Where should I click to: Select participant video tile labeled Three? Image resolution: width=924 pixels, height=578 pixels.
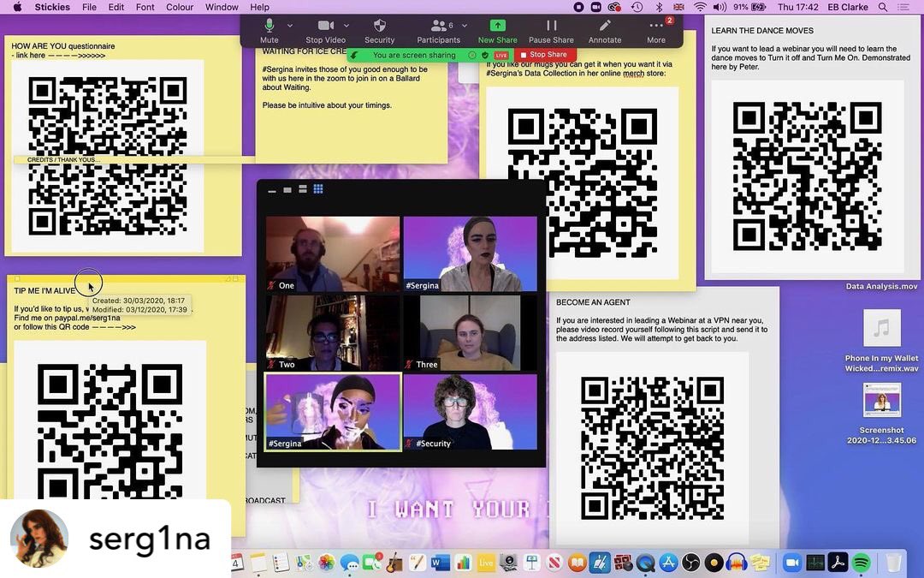click(471, 332)
